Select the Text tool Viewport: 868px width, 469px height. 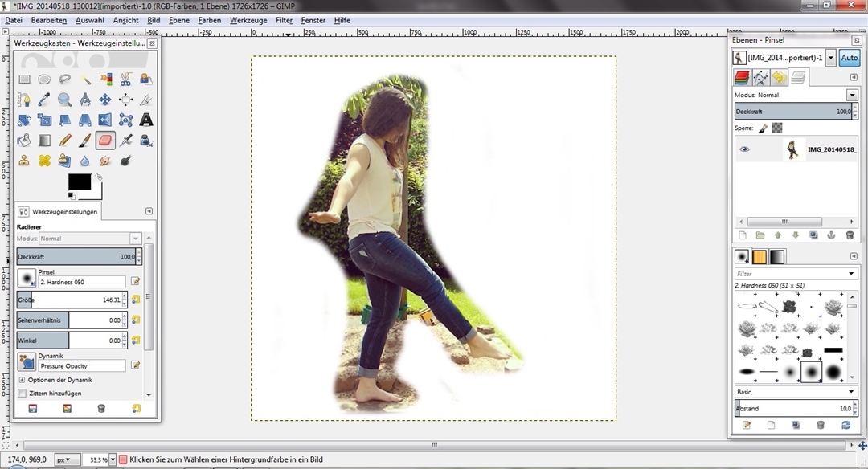tap(146, 120)
